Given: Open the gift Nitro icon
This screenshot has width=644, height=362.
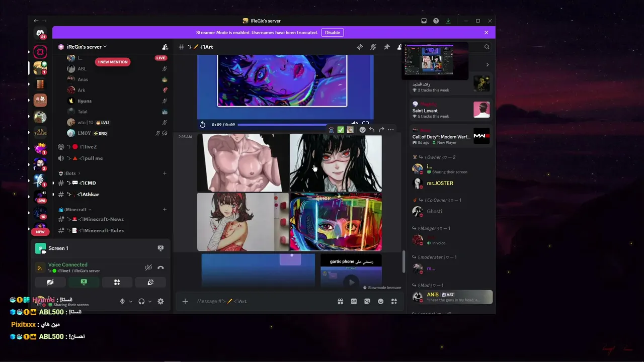Looking at the screenshot, I should pos(341,301).
